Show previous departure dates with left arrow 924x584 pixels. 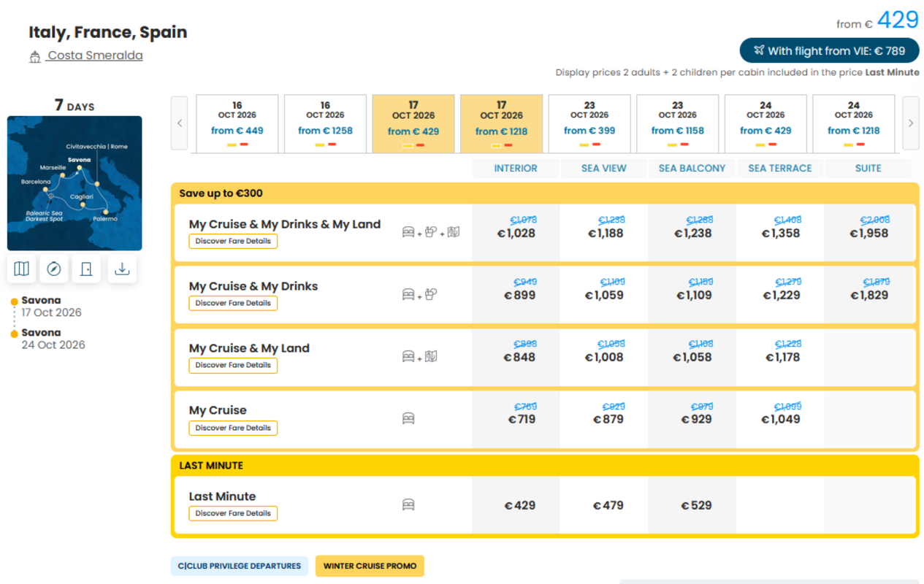[x=180, y=123]
